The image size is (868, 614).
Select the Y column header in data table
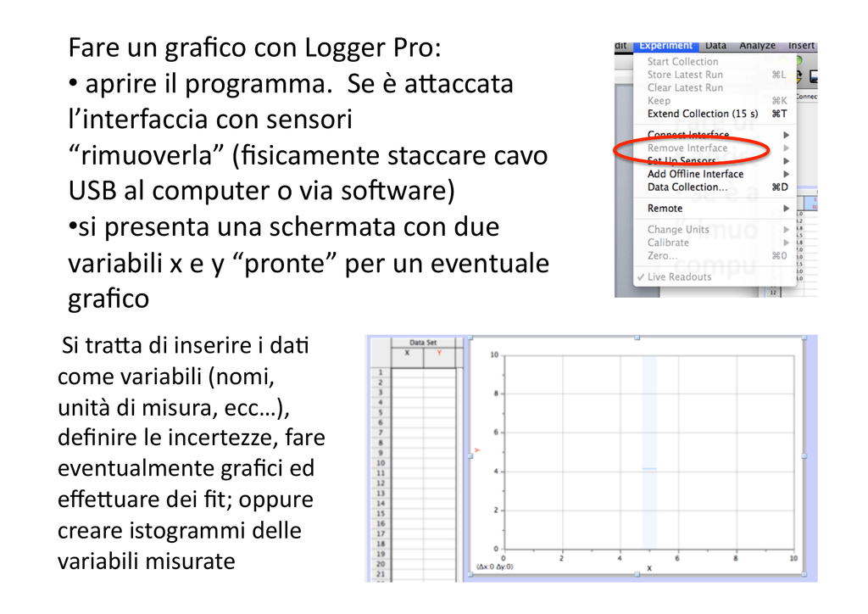(439, 358)
